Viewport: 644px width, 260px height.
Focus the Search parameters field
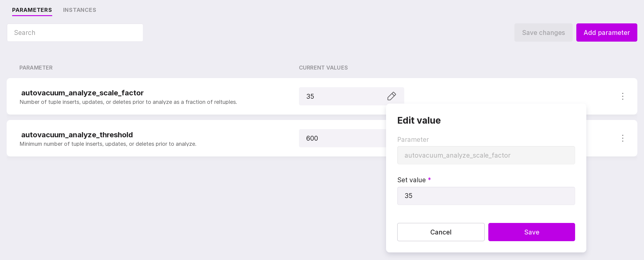[75, 33]
